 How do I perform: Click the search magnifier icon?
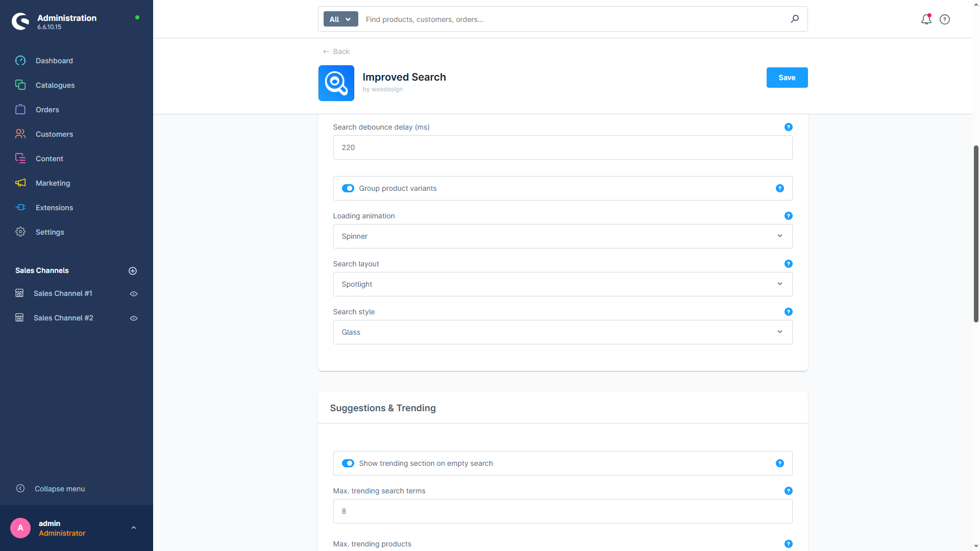[x=795, y=19]
